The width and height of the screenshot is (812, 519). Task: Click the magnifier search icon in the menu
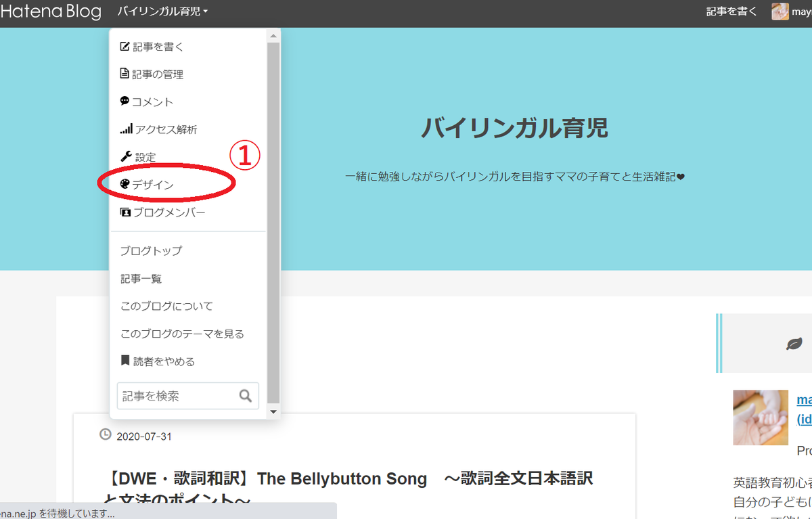[x=246, y=396]
